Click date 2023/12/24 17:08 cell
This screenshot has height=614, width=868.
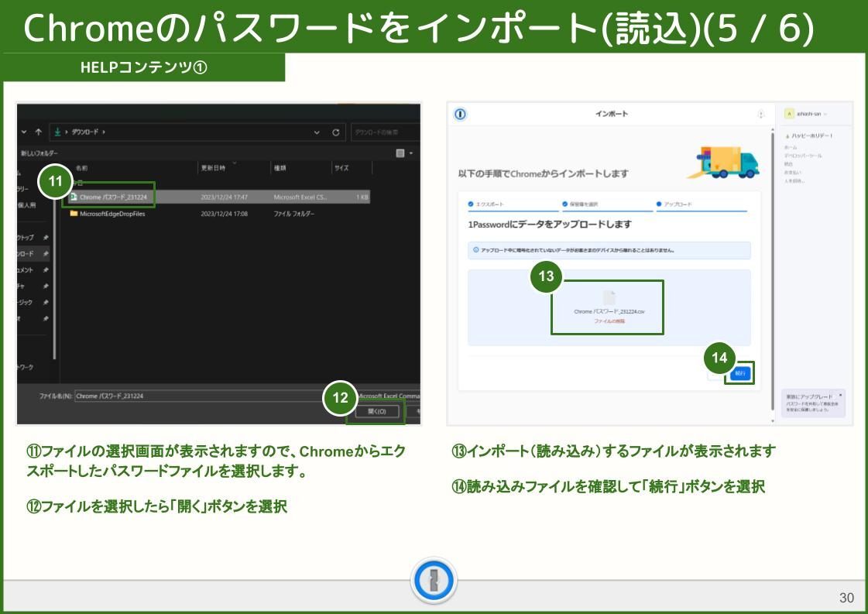click(225, 214)
